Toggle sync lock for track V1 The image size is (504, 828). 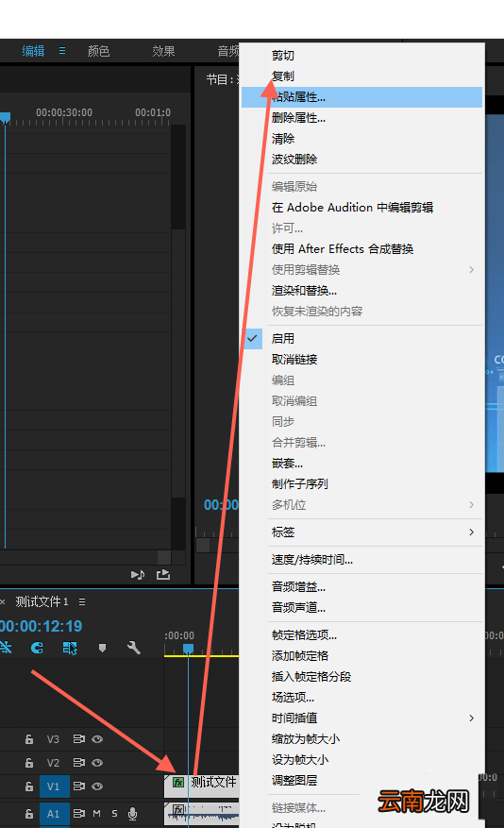78,786
